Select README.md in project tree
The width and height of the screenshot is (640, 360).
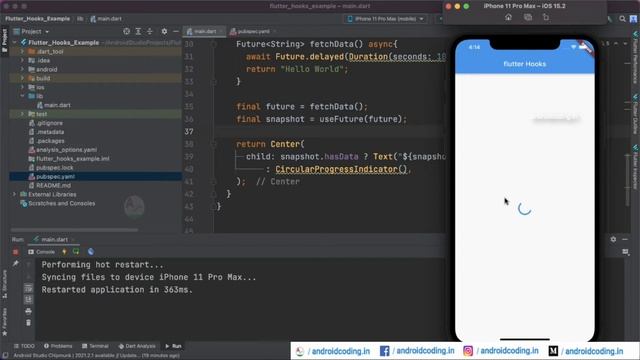point(49,186)
